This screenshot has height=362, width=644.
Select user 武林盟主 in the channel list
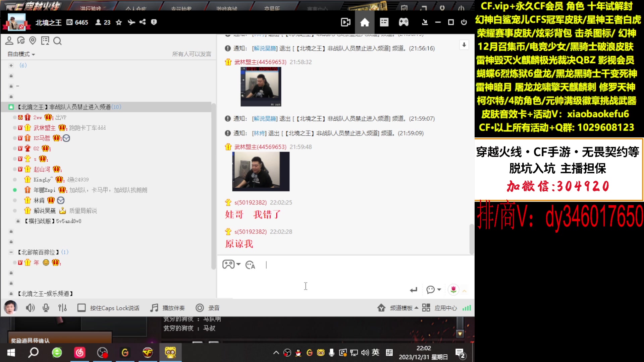point(45,128)
